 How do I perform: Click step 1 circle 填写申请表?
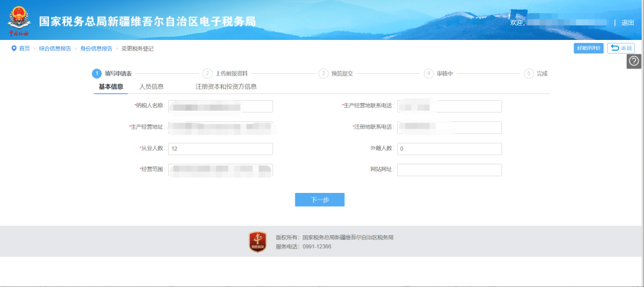(97, 74)
